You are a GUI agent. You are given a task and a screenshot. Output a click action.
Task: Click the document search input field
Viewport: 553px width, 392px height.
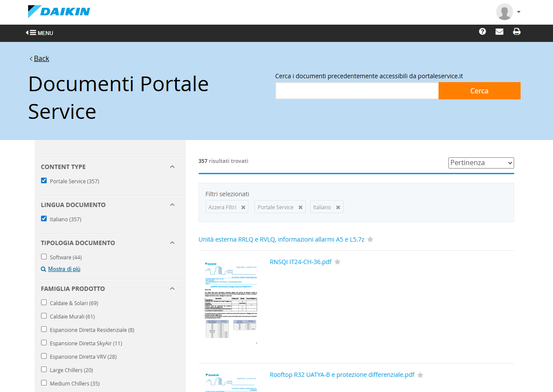click(x=357, y=91)
